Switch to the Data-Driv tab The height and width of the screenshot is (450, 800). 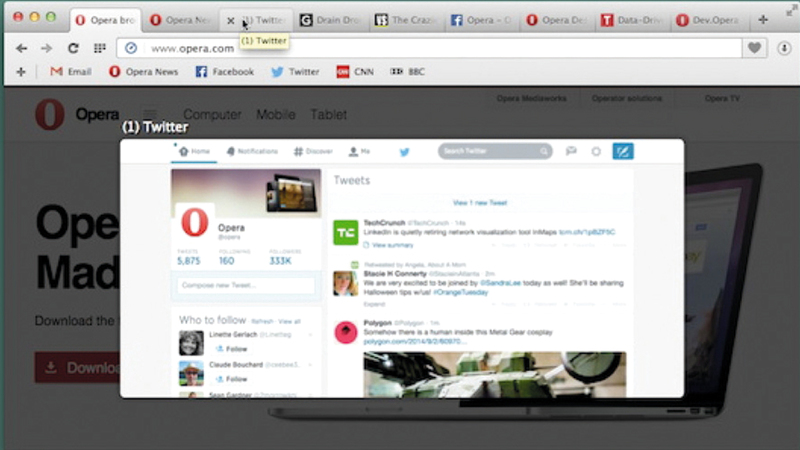[632, 20]
